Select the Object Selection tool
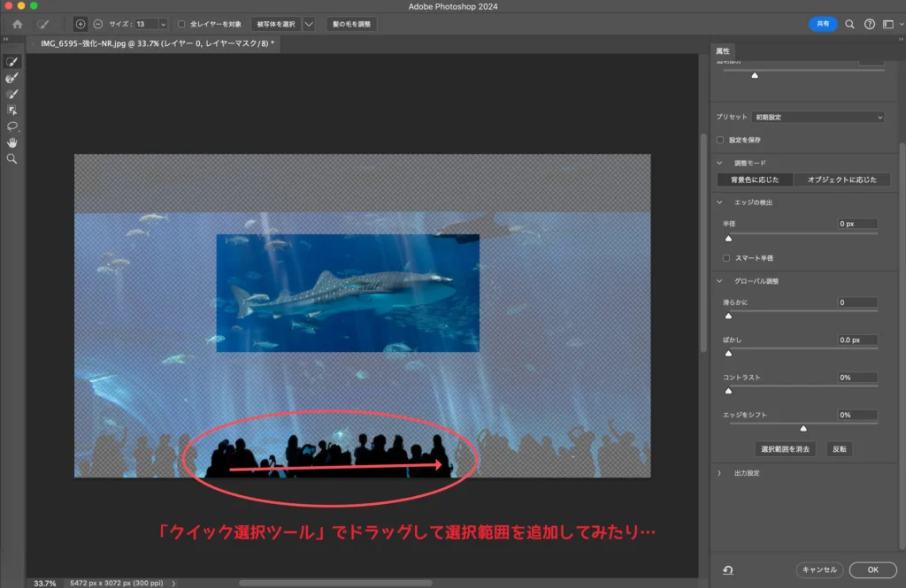 click(x=12, y=110)
